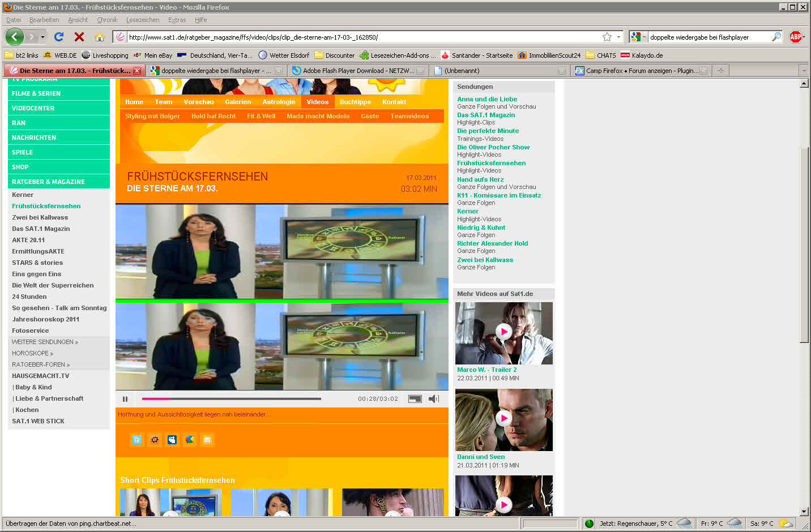
Task: Reload the page with the toolbar button
Action: (59, 37)
